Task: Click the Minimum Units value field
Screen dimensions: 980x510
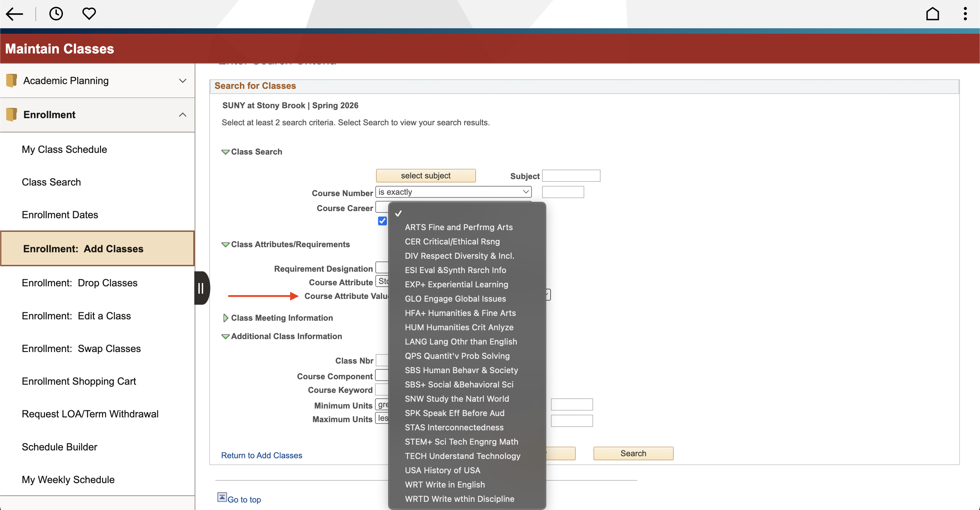Action: [571, 404]
